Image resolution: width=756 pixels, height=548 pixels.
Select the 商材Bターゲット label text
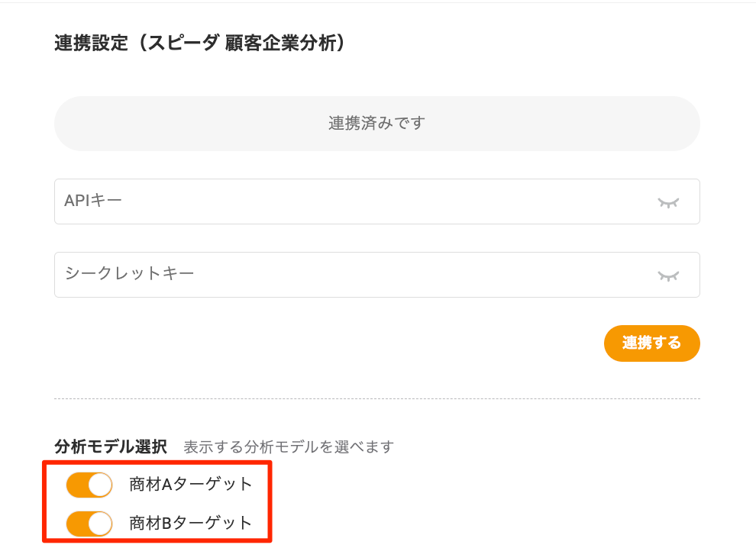190,524
